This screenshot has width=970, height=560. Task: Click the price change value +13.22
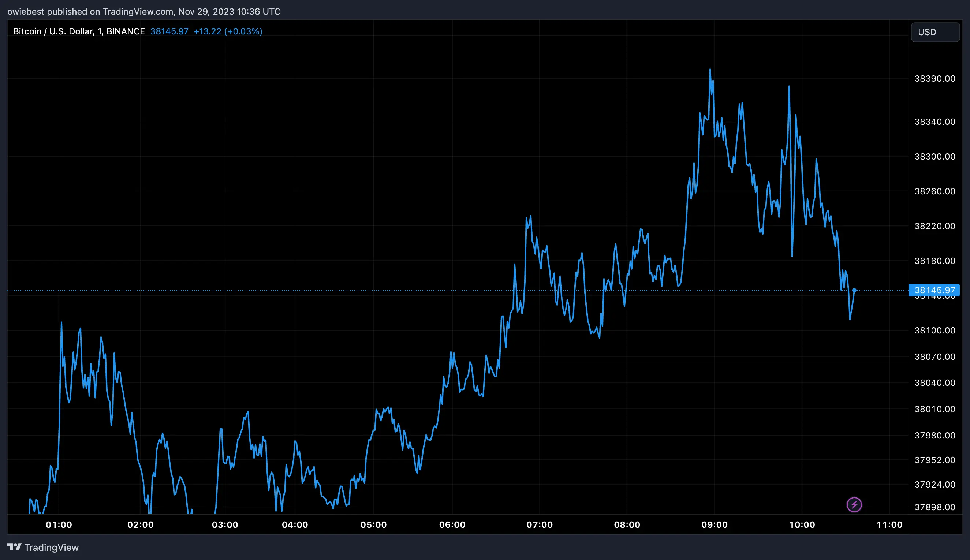pos(208,31)
